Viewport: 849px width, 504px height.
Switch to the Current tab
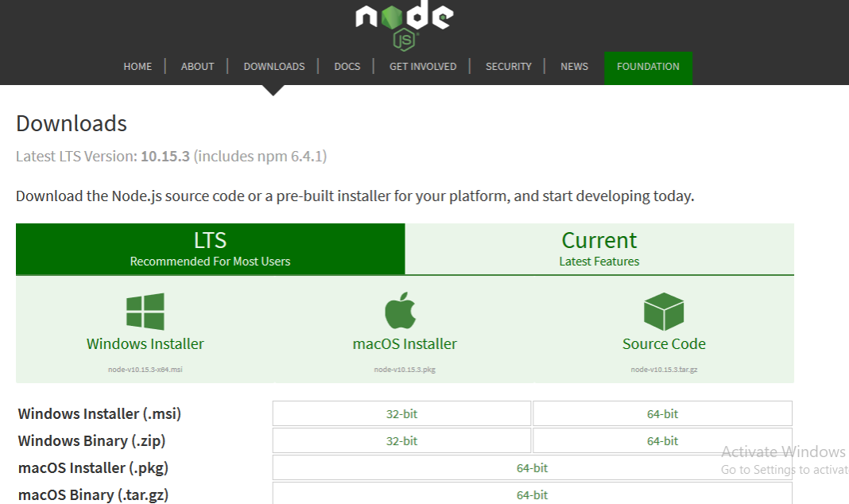point(599,249)
